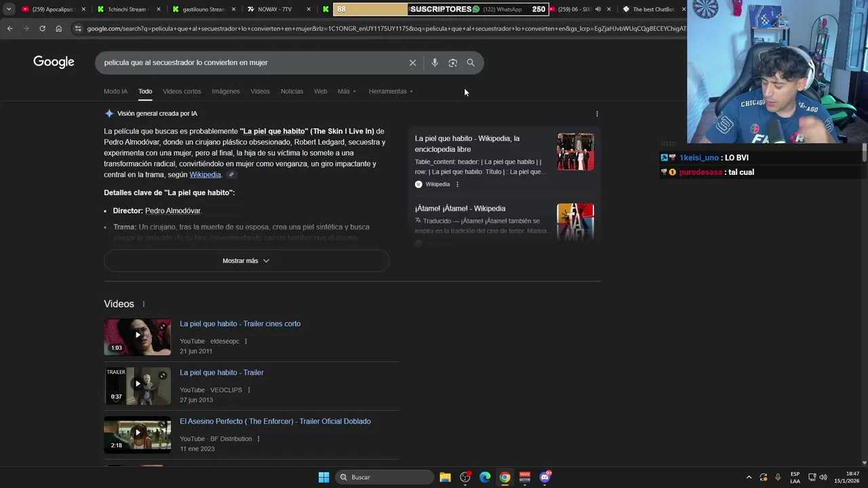Click La piel que habito card thumbnail image
Screen dimensions: 868x488
tap(575, 152)
